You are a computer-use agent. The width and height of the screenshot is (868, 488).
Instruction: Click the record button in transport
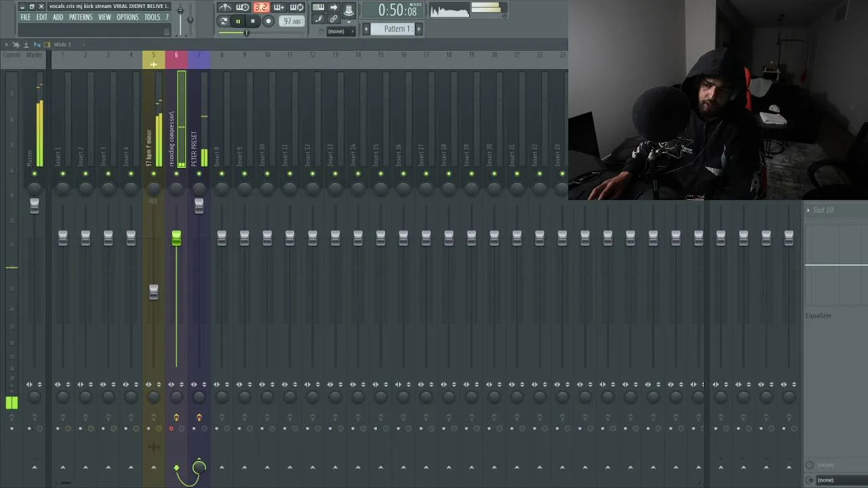269,21
